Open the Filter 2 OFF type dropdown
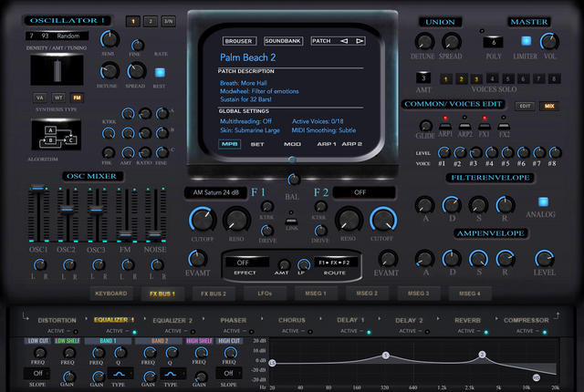The image size is (584, 392). 363,192
